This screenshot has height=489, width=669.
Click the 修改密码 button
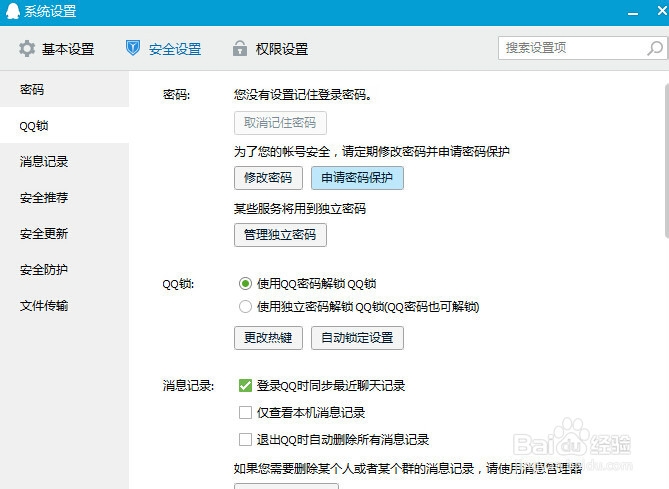pyautogui.click(x=268, y=178)
